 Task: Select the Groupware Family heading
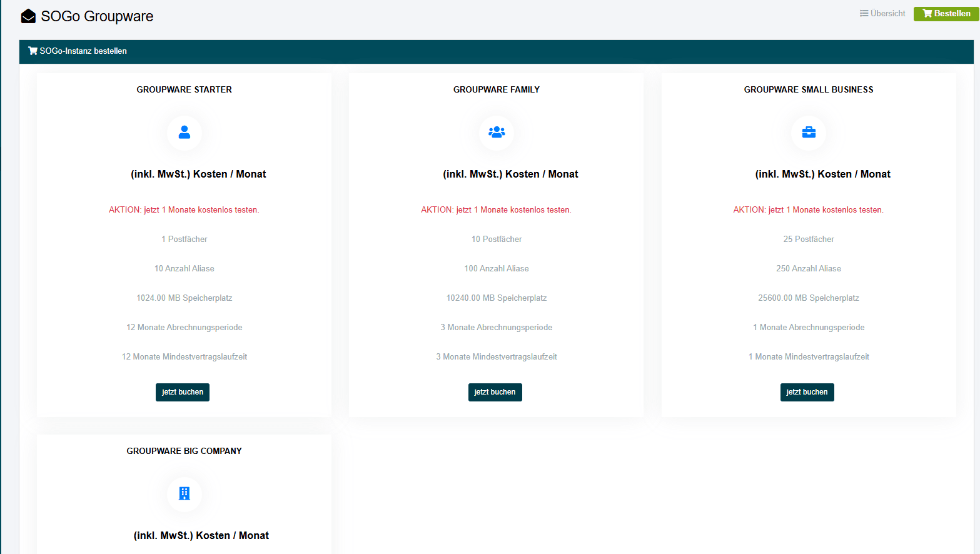click(497, 89)
